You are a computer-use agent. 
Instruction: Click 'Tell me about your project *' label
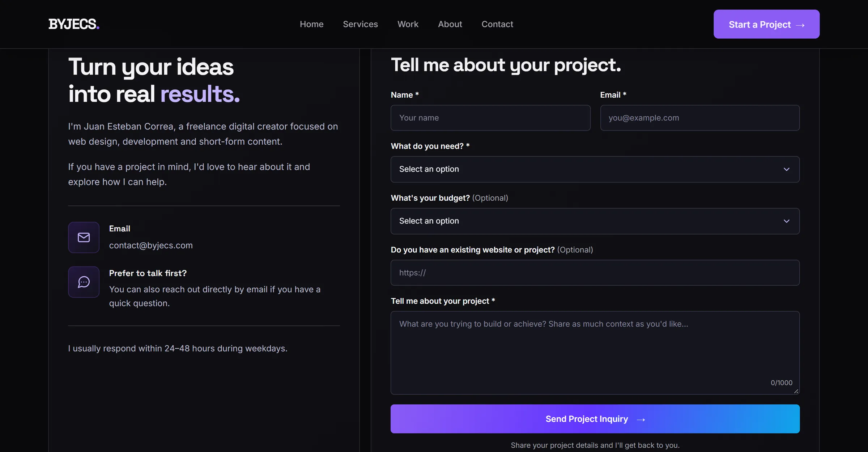pyautogui.click(x=443, y=301)
